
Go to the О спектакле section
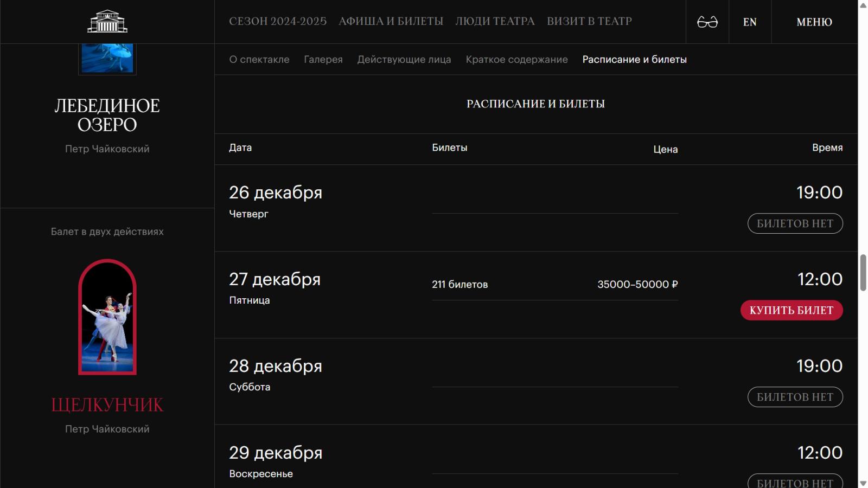click(x=259, y=59)
